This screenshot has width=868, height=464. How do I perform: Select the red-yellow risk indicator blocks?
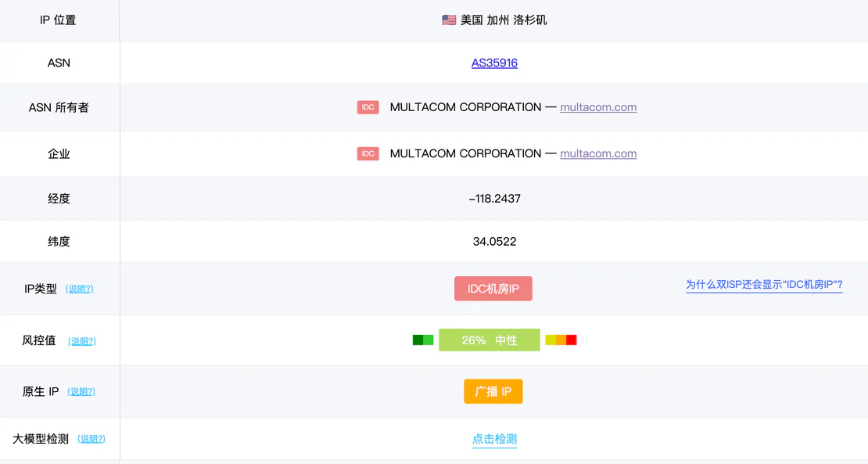click(561, 340)
